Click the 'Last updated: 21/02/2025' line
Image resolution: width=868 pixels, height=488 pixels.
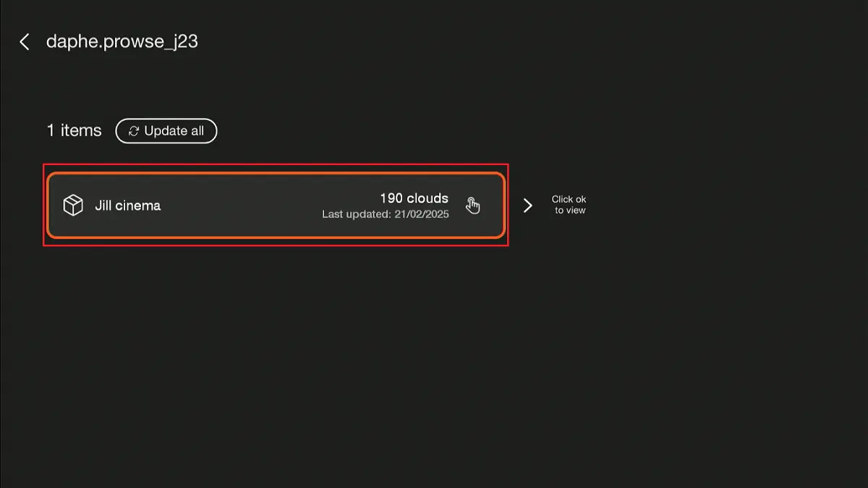pyautogui.click(x=385, y=214)
